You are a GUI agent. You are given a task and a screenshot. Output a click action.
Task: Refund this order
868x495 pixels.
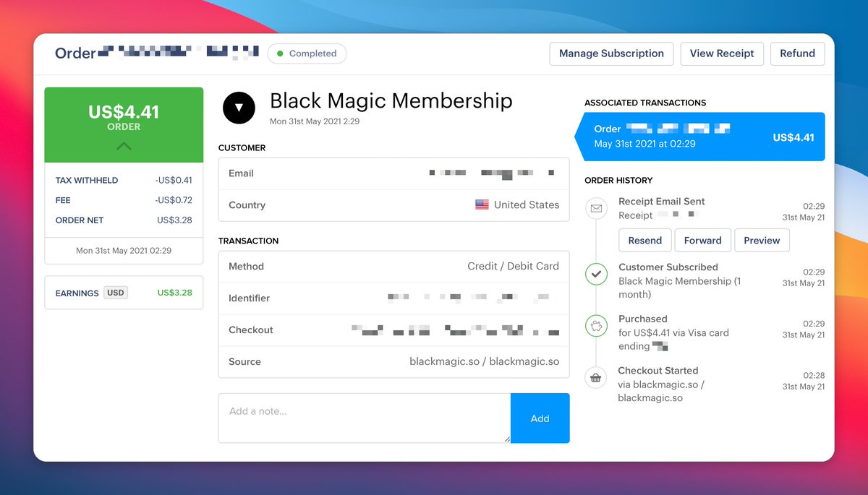point(797,53)
